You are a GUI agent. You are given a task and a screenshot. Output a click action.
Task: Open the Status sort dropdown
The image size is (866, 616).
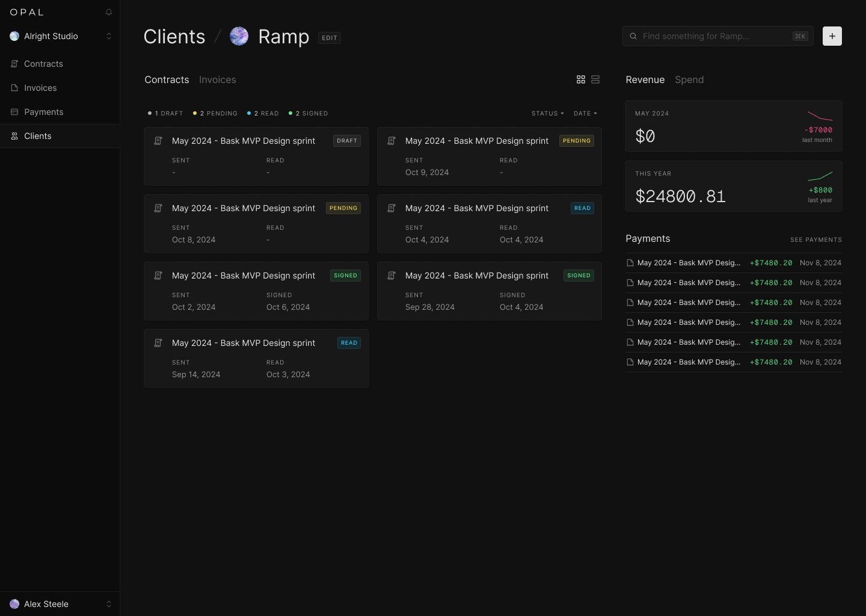pyautogui.click(x=547, y=113)
